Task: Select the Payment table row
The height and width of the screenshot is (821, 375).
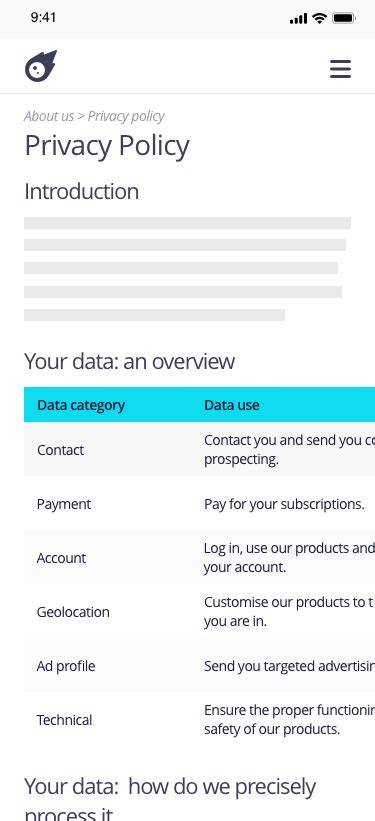Action: click(x=200, y=504)
